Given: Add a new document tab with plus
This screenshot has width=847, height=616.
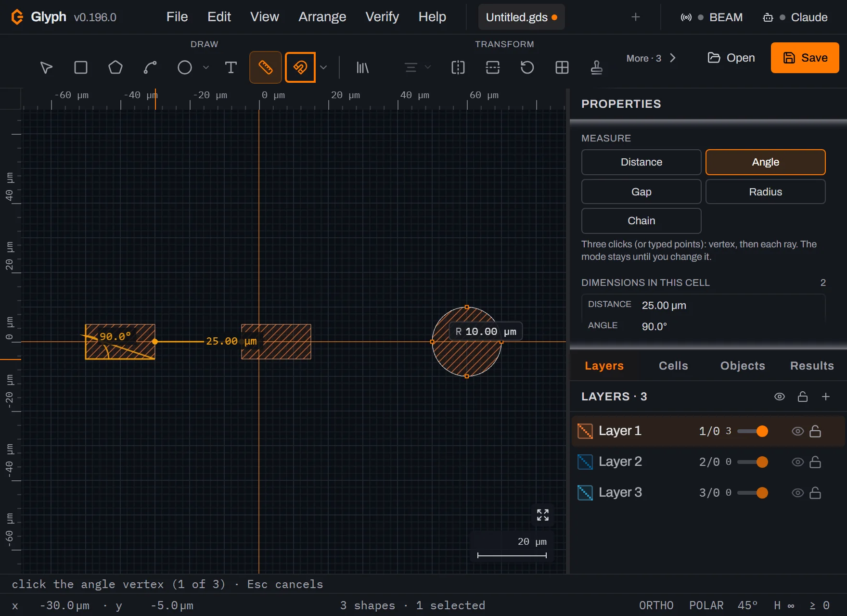Looking at the screenshot, I should pyautogui.click(x=636, y=17).
